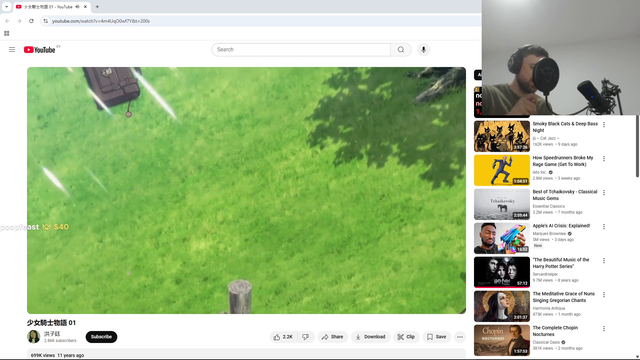Viewport: 640px width, 360px height.
Task: Open the tab search dropdown arrow
Action: pyautogui.click(x=7, y=7)
